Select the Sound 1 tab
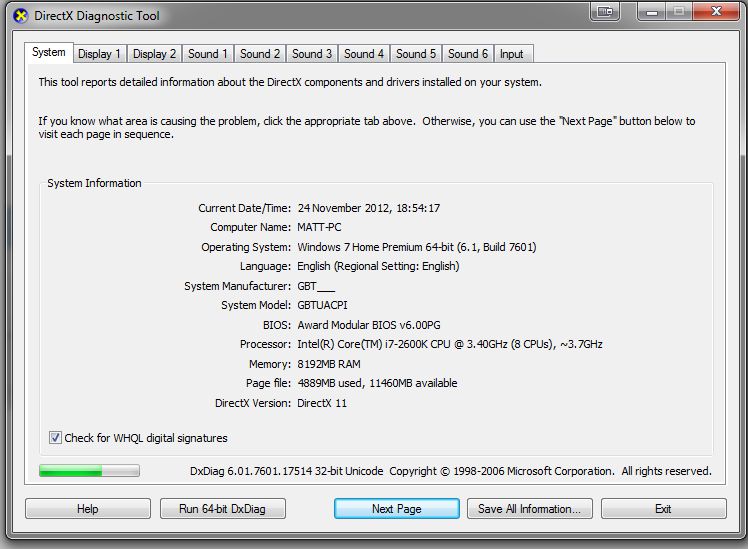 click(208, 54)
